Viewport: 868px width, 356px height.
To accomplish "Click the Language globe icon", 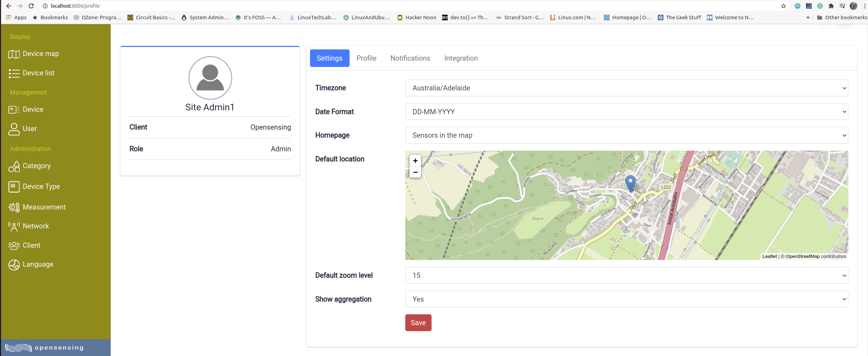I will point(14,265).
